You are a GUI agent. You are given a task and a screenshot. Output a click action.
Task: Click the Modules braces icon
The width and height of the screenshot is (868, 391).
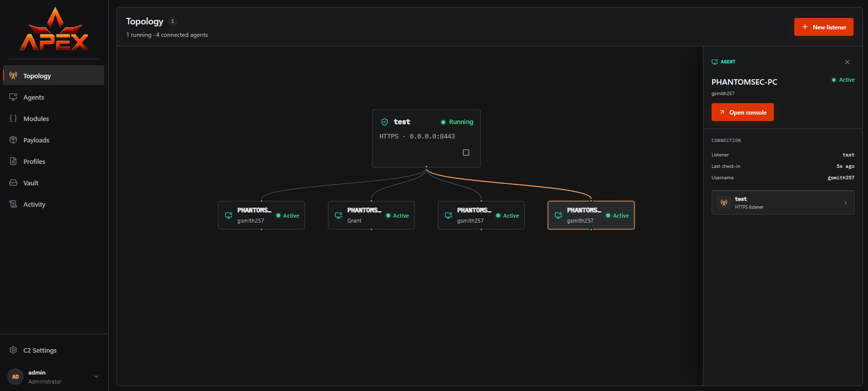point(13,119)
